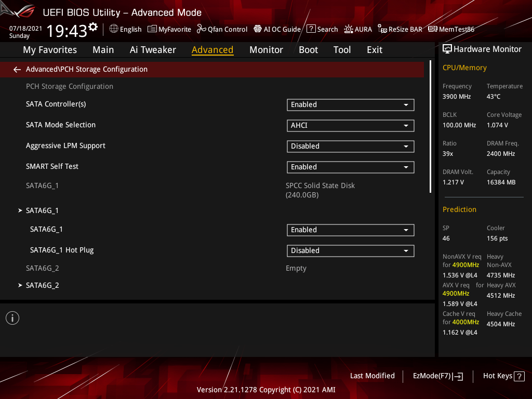Change SATA Mode Selection from AHCI
The width and height of the screenshot is (532, 399).
click(x=350, y=125)
